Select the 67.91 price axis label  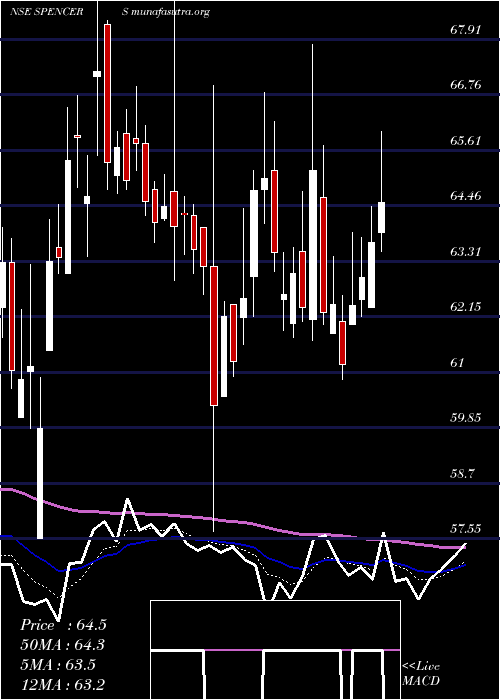pos(466,30)
